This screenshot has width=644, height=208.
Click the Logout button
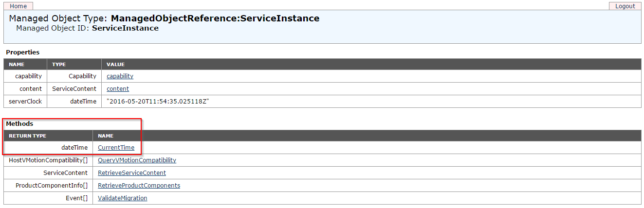pyautogui.click(x=625, y=6)
